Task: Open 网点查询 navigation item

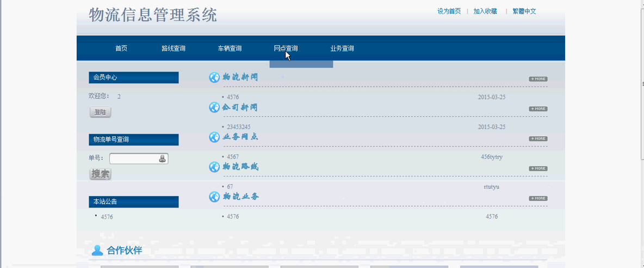Action: coord(286,48)
